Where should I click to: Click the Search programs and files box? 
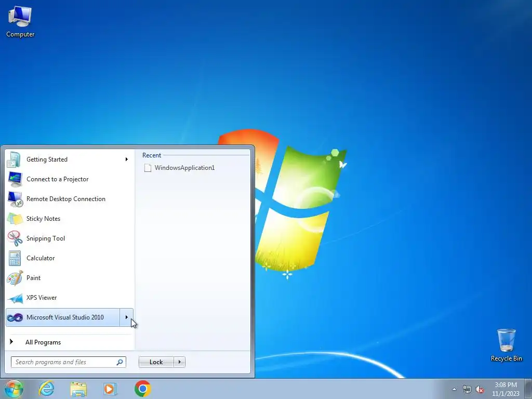(x=69, y=362)
